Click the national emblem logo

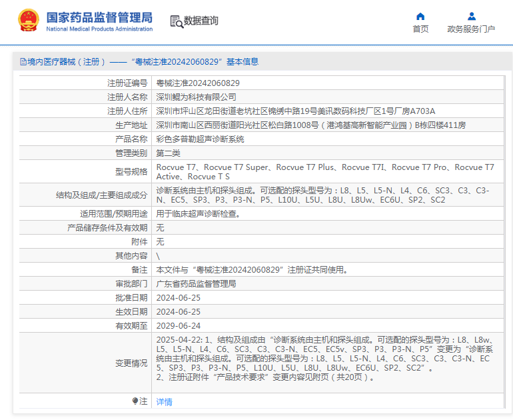28,21
